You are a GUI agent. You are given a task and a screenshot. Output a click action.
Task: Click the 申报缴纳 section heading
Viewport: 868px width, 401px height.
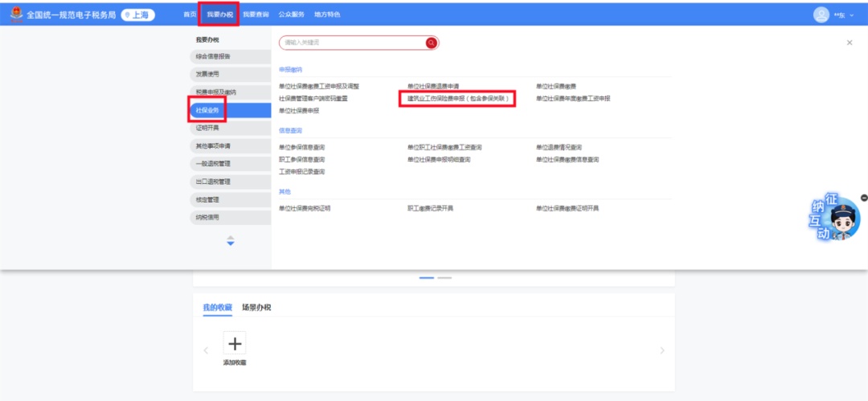(x=291, y=69)
